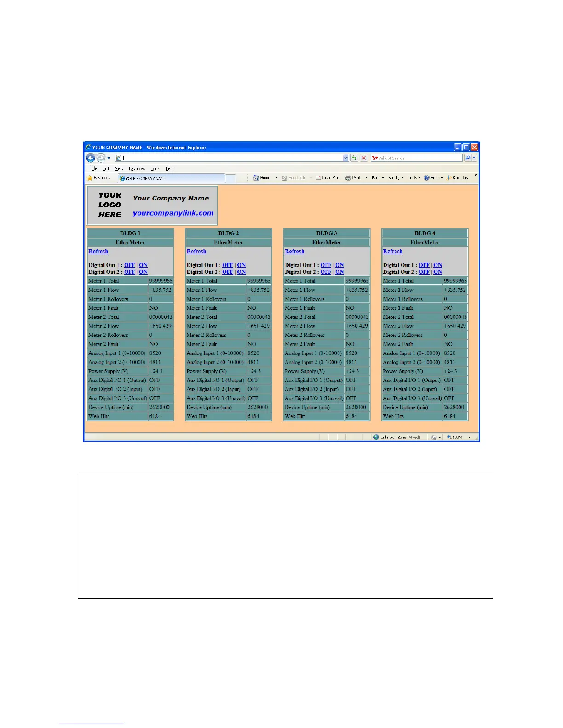
Task: Click BLDG 2 Meter 2 Flow value +650.429
Action: click(x=259, y=326)
